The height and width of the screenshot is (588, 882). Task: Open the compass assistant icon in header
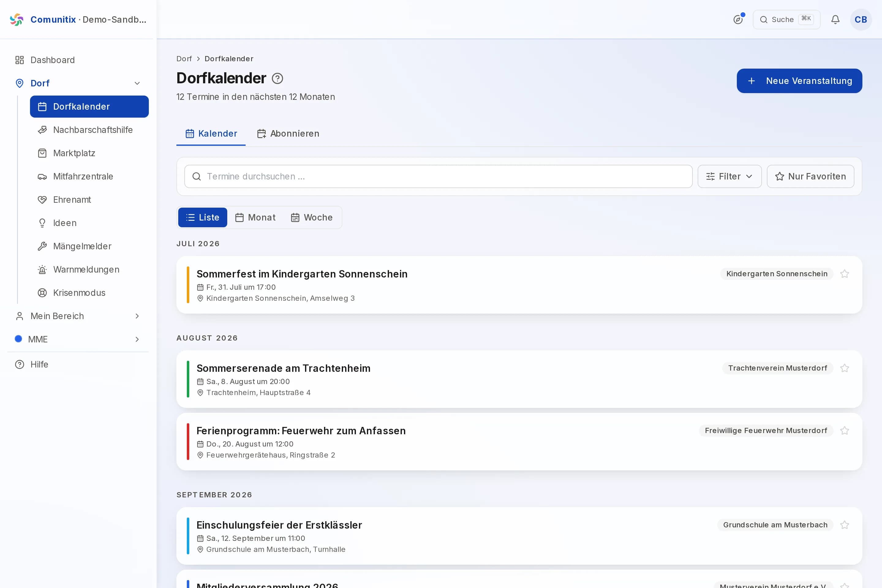click(x=738, y=20)
